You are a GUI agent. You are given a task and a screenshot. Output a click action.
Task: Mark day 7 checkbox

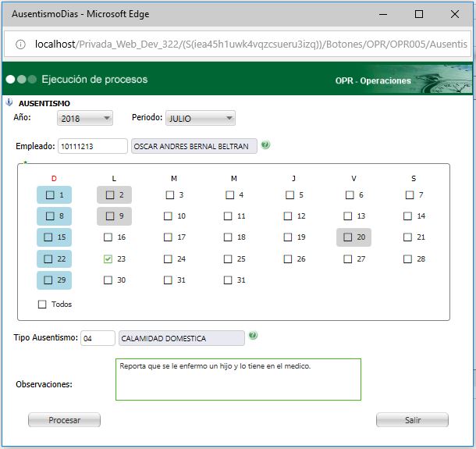(x=410, y=195)
